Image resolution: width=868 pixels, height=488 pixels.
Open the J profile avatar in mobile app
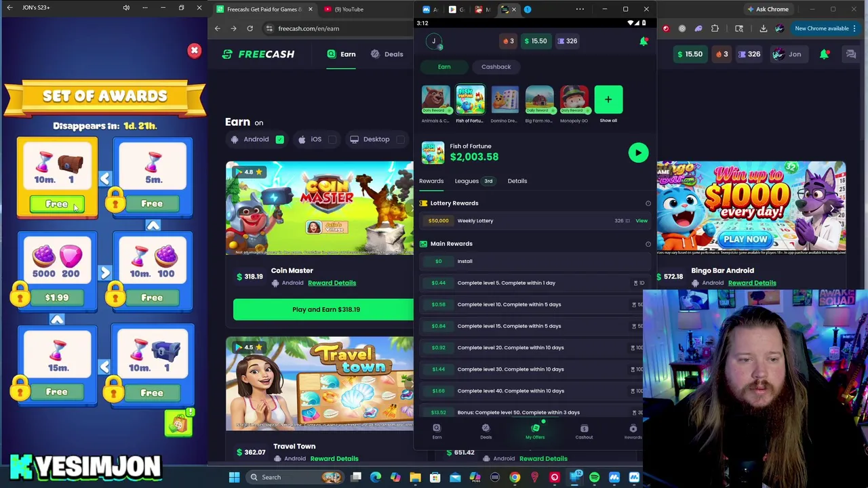(434, 41)
